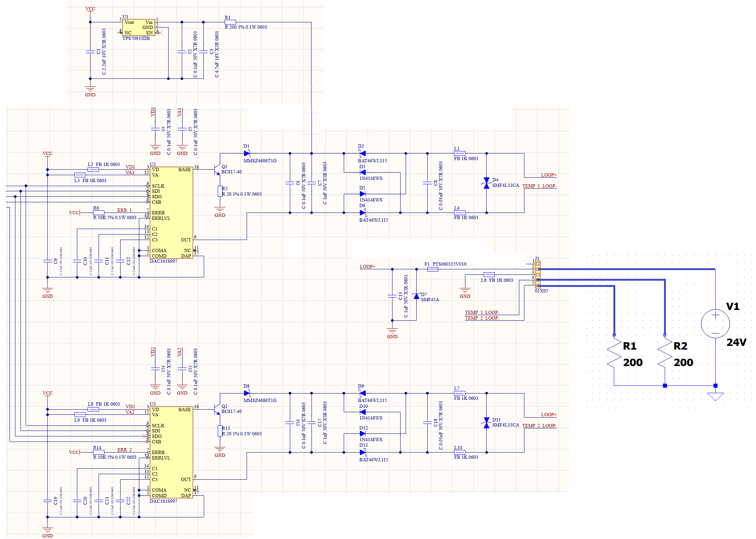Select capacitor C8 0.01uF
This screenshot has height=539, width=756.
click(x=427, y=183)
